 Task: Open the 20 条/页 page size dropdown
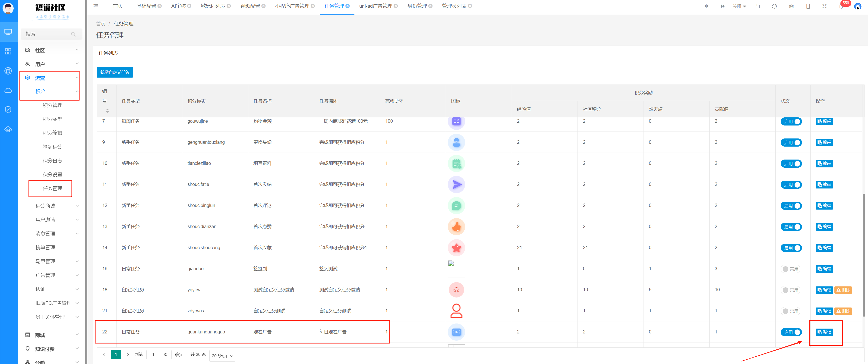click(222, 356)
